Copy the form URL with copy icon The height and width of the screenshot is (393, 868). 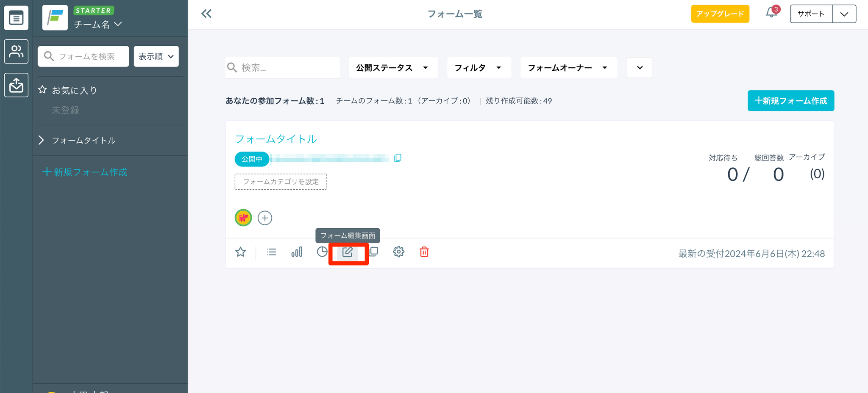(x=398, y=158)
